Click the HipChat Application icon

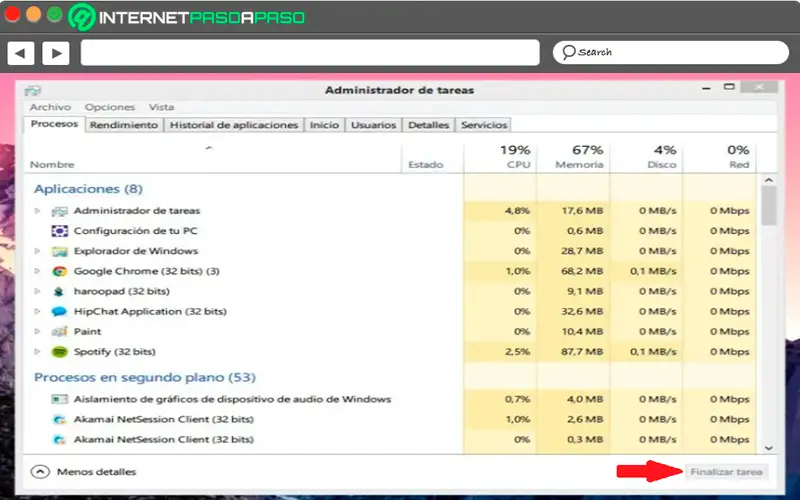[x=60, y=312]
